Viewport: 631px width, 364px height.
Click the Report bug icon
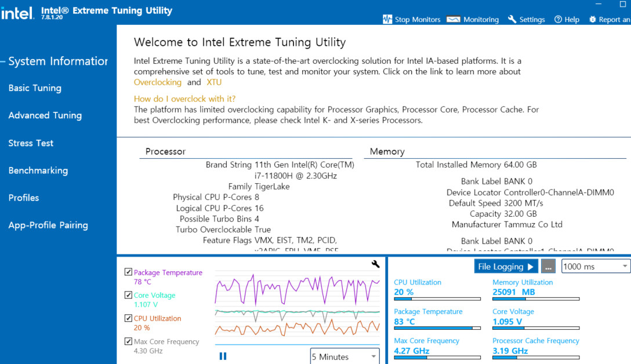click(x=592, y=19)
